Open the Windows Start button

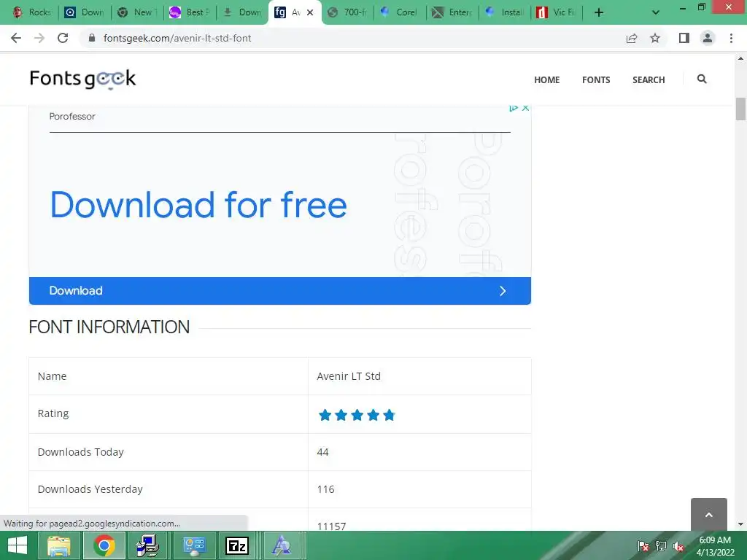(x=18, y=545)
